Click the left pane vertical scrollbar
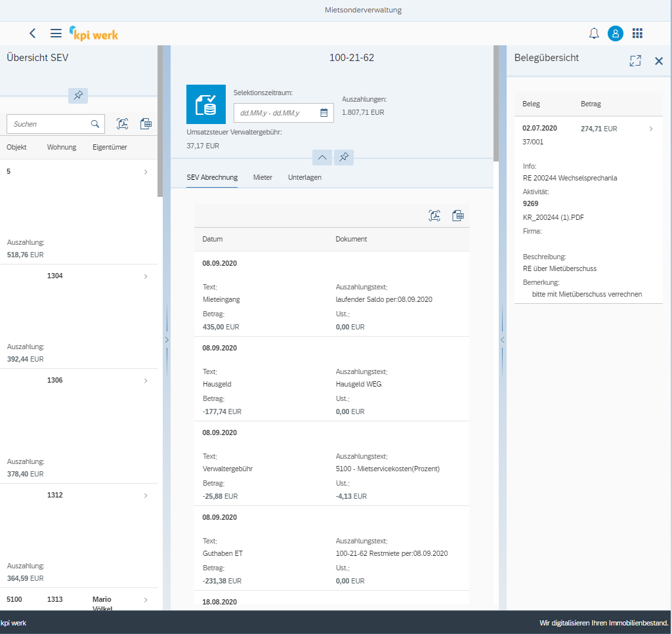This screenshot has width=672, height=634. click(x=160, y=121)
